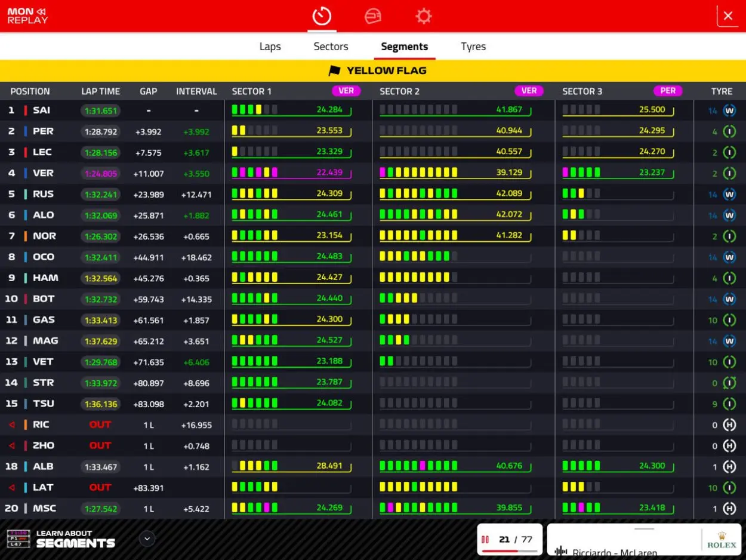Click OCO gap value +44.911

point(149,258)
